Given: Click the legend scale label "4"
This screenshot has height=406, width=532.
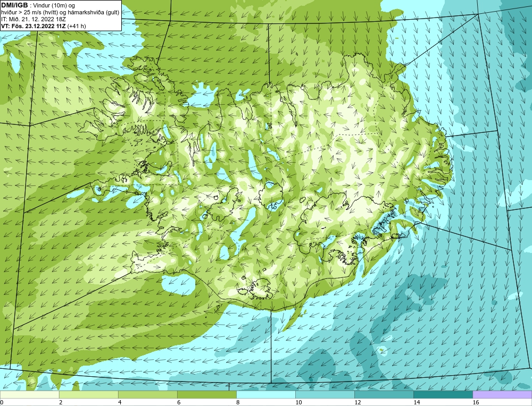Looking at the screenshot, I should [120, 402].
